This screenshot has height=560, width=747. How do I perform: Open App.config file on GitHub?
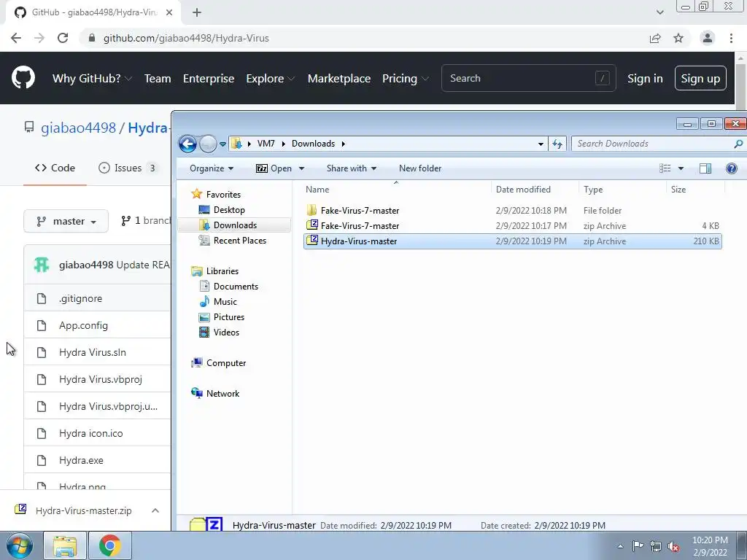83,326
